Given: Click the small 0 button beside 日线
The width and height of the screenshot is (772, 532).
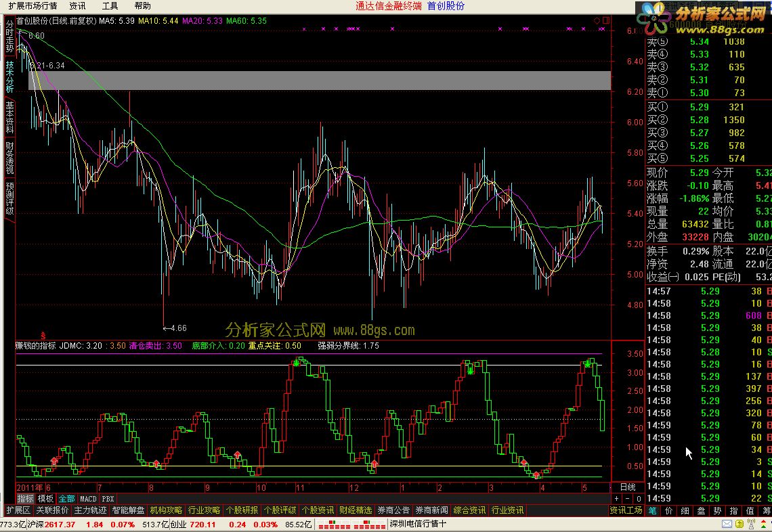Looking at the screenshot, I should (639, 499).
